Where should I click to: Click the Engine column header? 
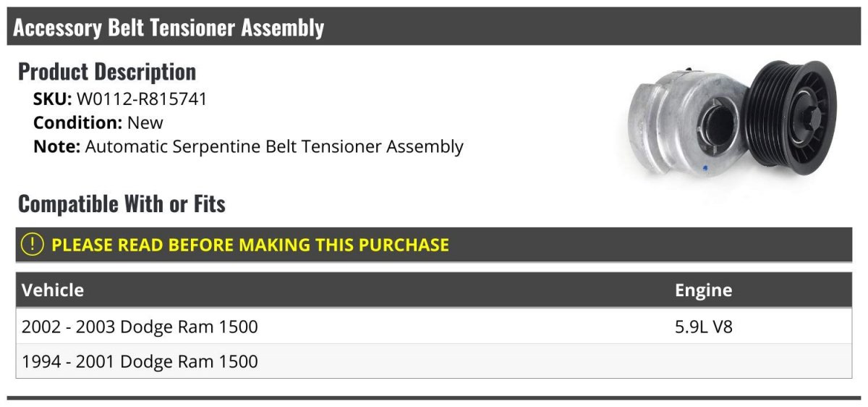coord(703,290)
